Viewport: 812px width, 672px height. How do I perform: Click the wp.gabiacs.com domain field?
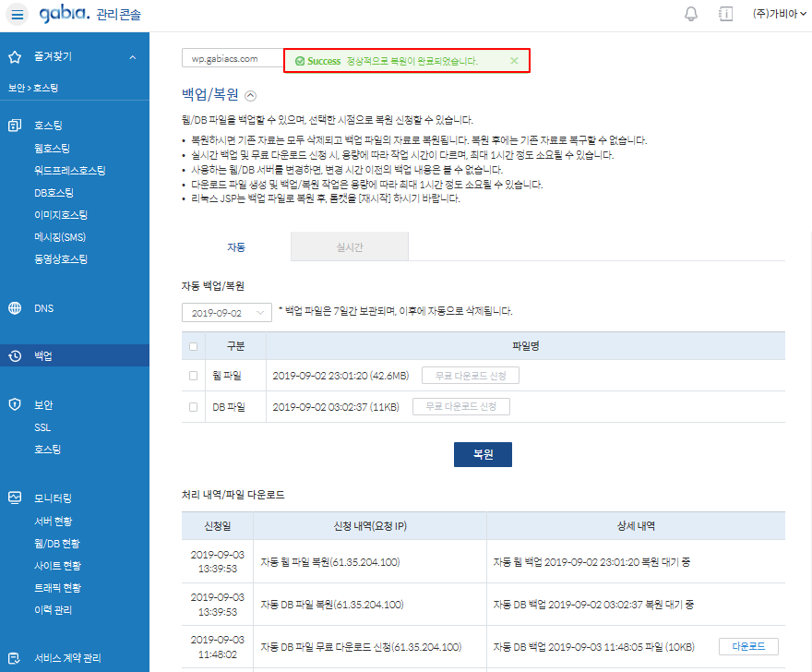click(x=233, y=58)
